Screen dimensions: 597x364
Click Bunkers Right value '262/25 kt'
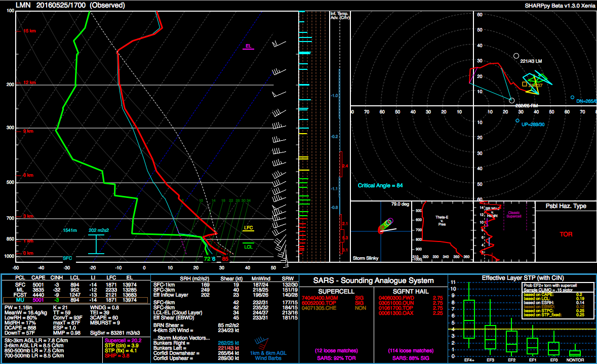point(228,343)
